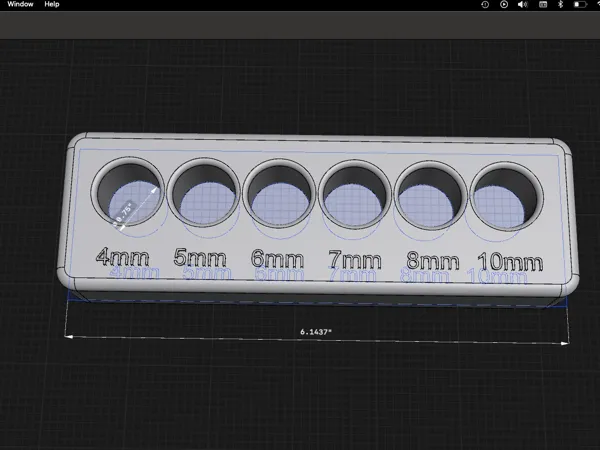
Task: Click the play circle menu bar icon
Action: click(504, 5)
